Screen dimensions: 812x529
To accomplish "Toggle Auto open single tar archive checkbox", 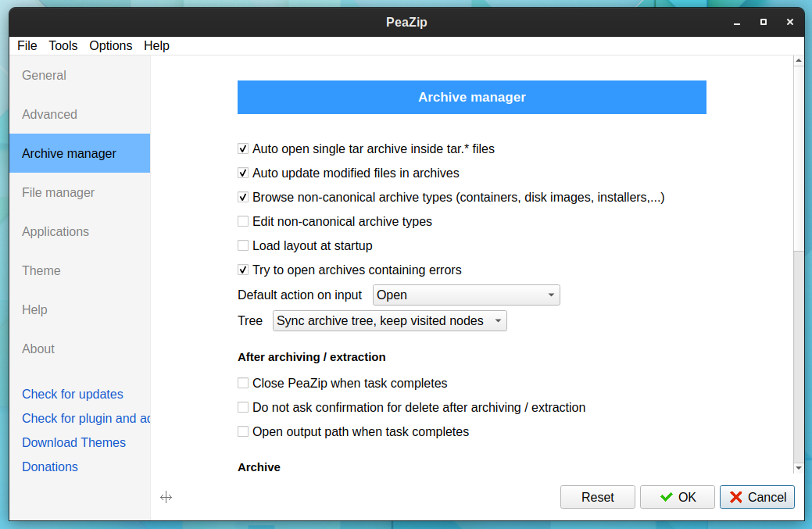I will pyautogui.click(x=243, y=149).
